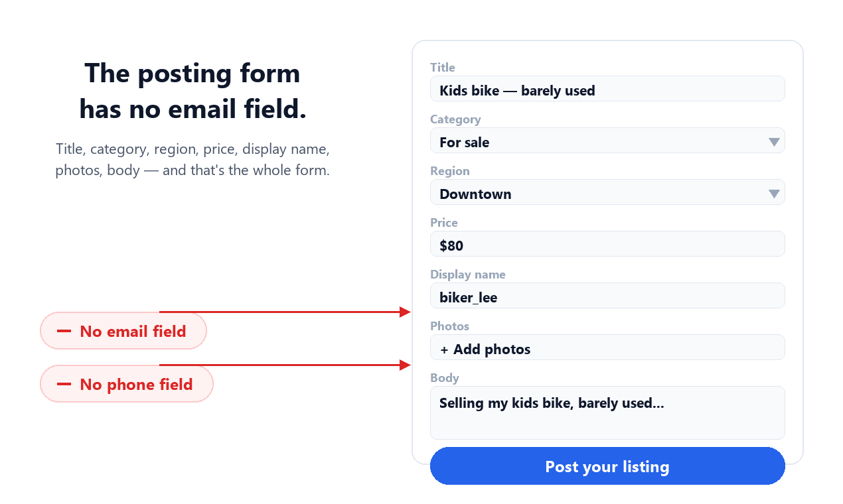Screen dimensions: 843x504
Task: Click the Title field with Kids bike
Action: click(x=607, y=89)
